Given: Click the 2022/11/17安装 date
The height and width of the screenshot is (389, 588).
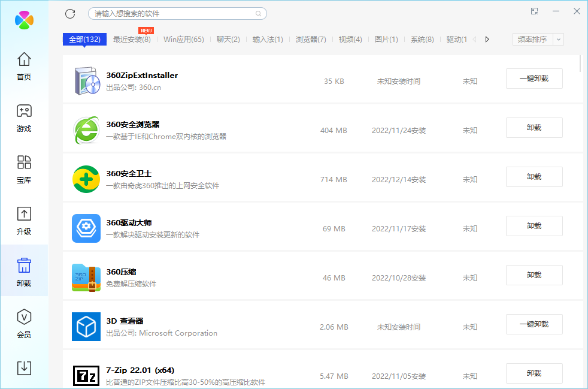Looking at the screenshot, I should tap(399, 229).
